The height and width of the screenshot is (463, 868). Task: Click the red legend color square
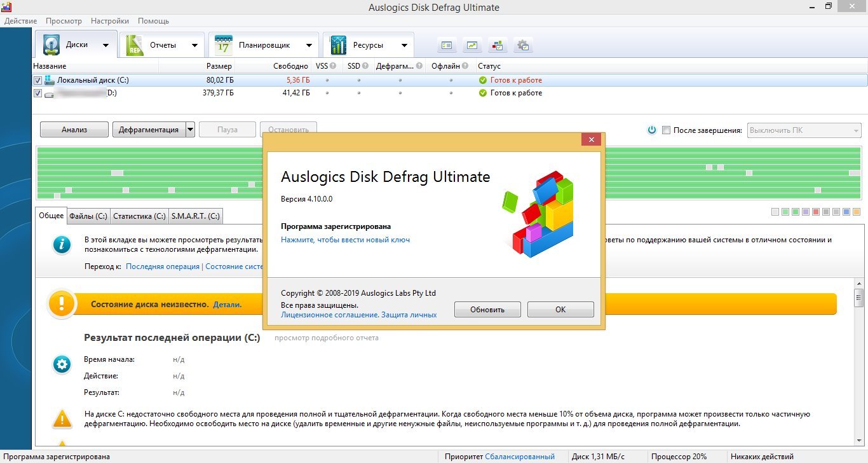point(815,212)
